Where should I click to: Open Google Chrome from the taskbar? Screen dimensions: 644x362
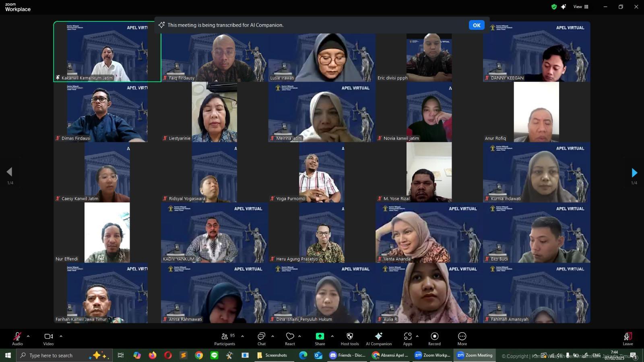coord(199,355)
